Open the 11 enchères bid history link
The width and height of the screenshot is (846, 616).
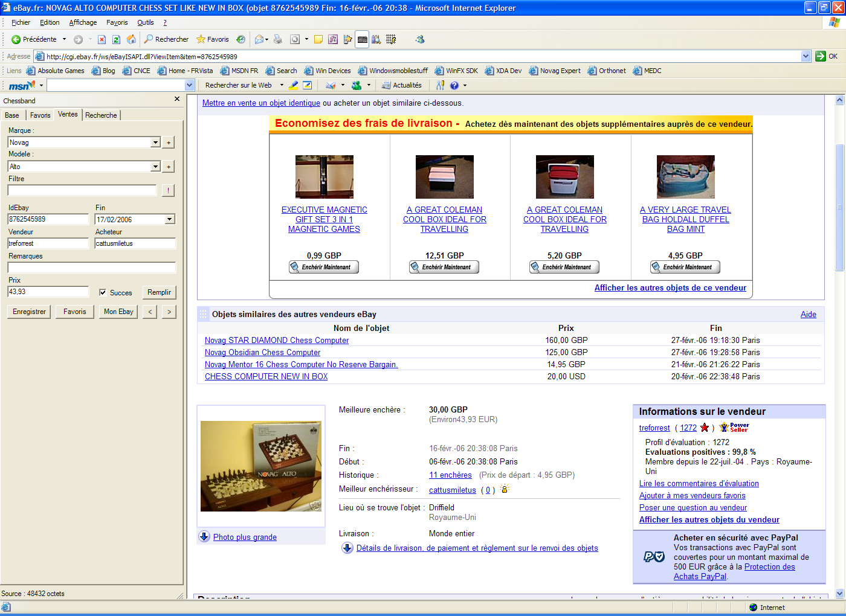(450, 475)
